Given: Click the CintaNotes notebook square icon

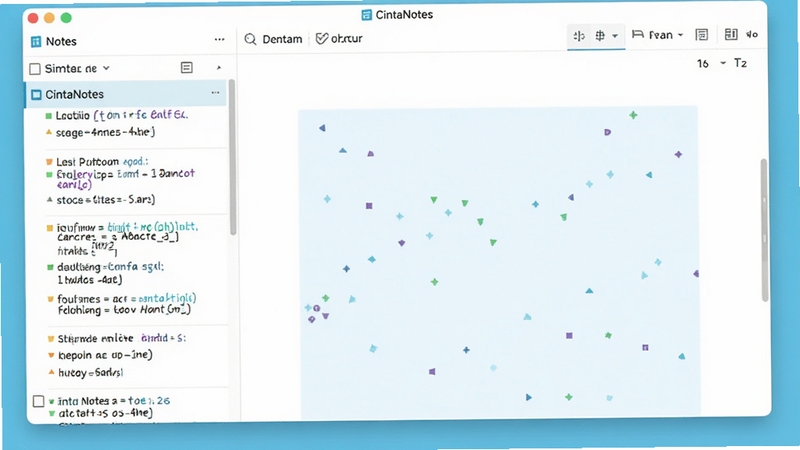Looking at the screenshot, I should (36, 94).
